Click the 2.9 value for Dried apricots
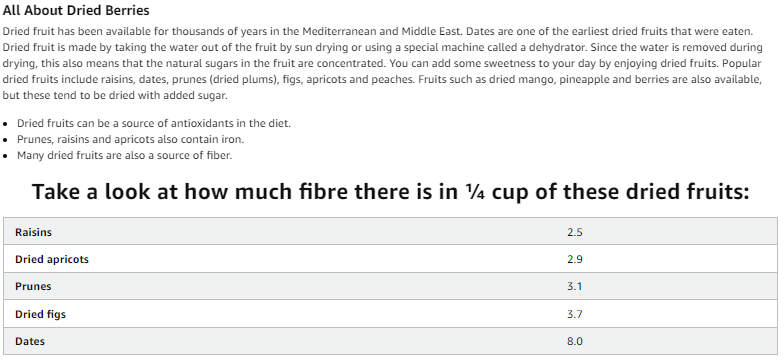This screenshot has height=360, width=784. tap(574, 260)
